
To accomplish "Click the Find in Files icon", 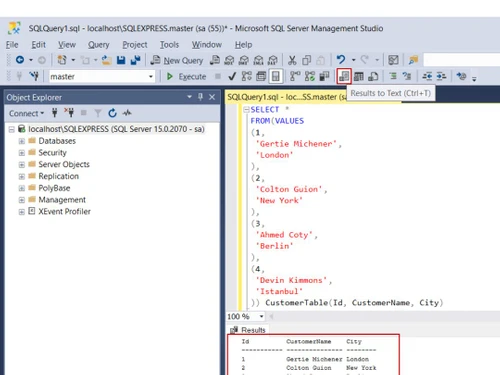I will pos(413,60).
